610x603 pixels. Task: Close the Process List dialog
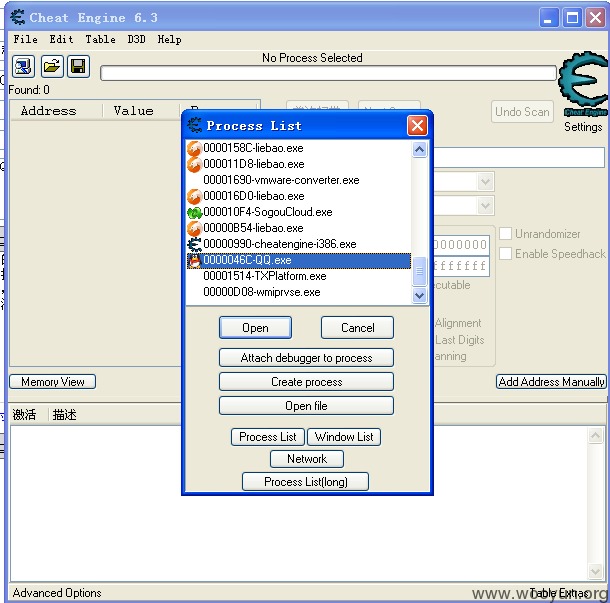(417, 126)
